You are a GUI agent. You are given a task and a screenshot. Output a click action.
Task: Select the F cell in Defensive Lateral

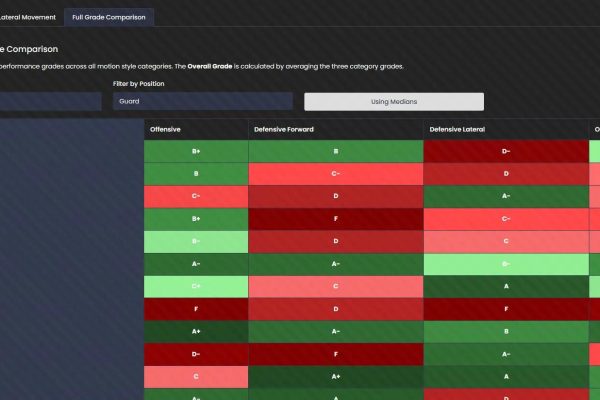(505, 309)
